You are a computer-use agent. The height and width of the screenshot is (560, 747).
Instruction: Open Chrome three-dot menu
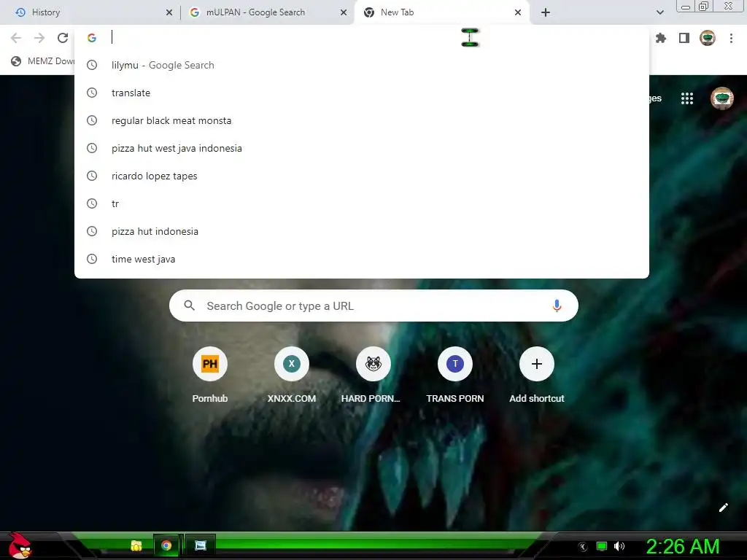click(731, 38)
